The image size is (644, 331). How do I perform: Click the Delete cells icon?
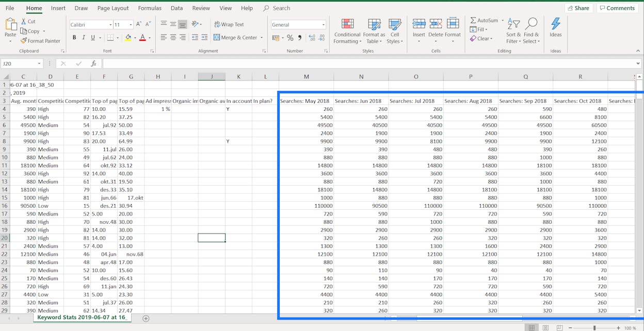point(436,24)
